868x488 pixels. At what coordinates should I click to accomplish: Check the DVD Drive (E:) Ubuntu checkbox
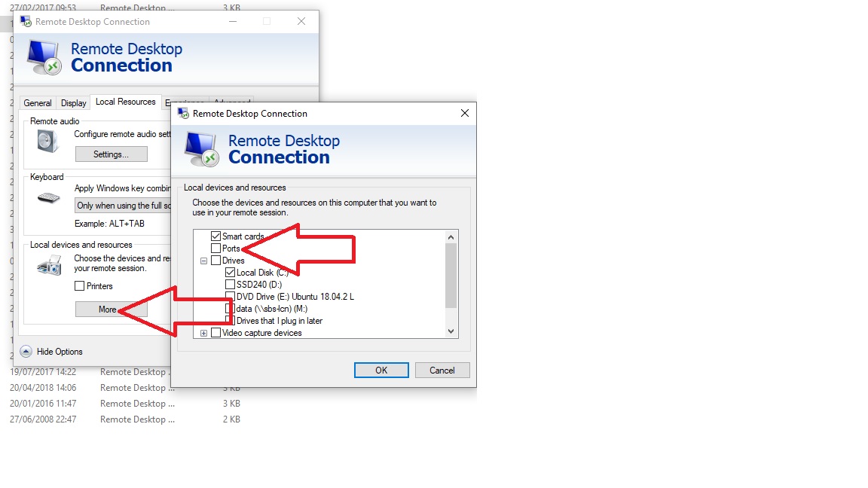pos(231,297)
